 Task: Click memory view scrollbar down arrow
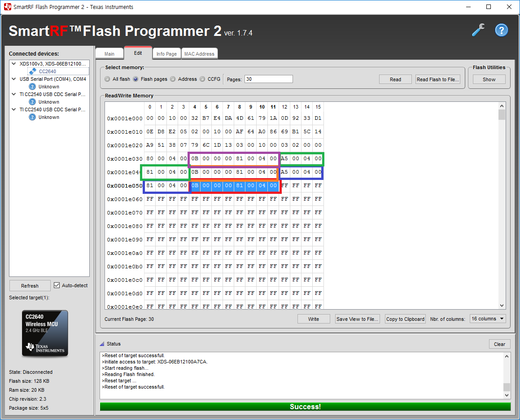(x=502, y=306)
